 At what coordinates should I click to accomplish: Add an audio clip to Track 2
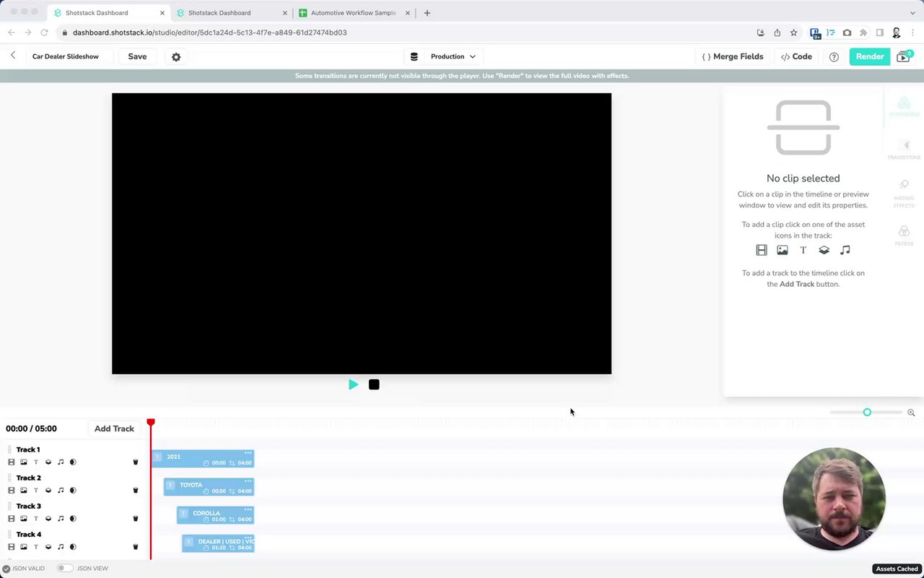[x=61, y=491]
